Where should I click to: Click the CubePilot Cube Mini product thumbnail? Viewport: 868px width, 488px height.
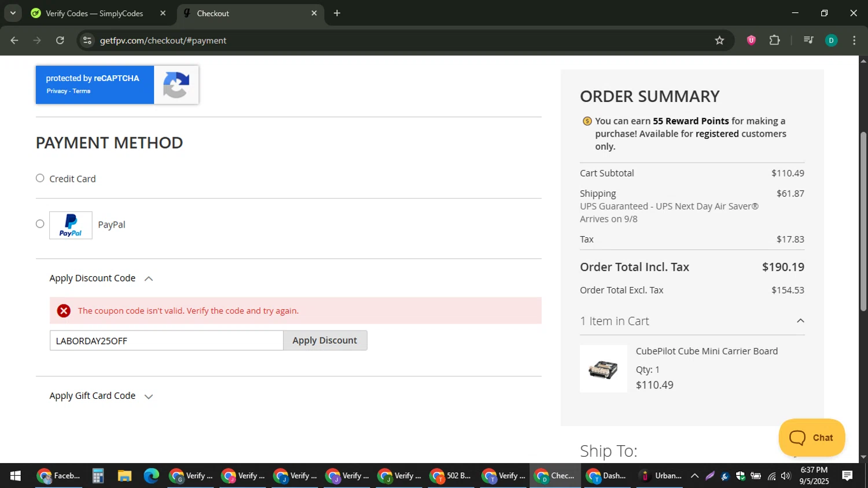(x=603, y=369)
